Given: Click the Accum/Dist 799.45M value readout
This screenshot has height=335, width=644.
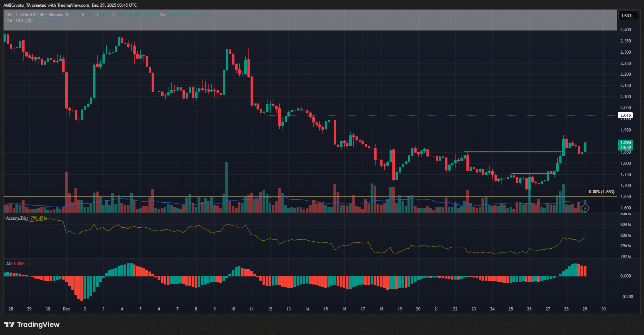Looking at the screenshot, I should (x=39, y=218).
